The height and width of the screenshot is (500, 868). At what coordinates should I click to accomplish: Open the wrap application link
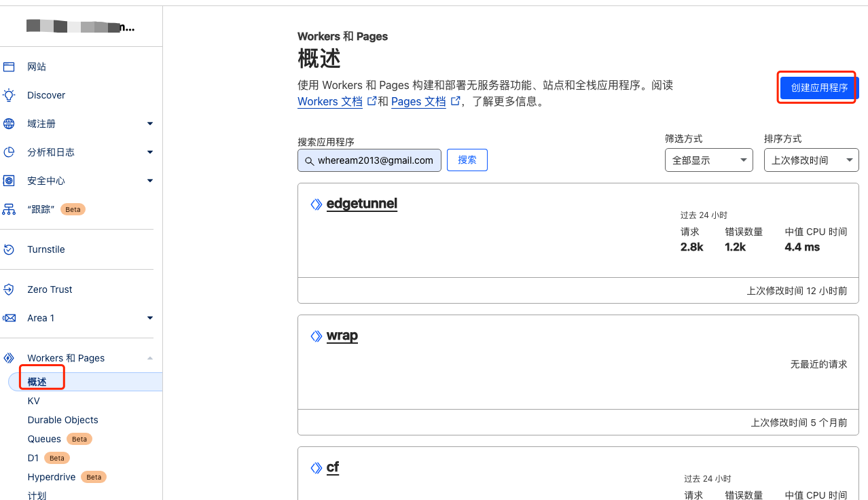click(x=342, y=336)
